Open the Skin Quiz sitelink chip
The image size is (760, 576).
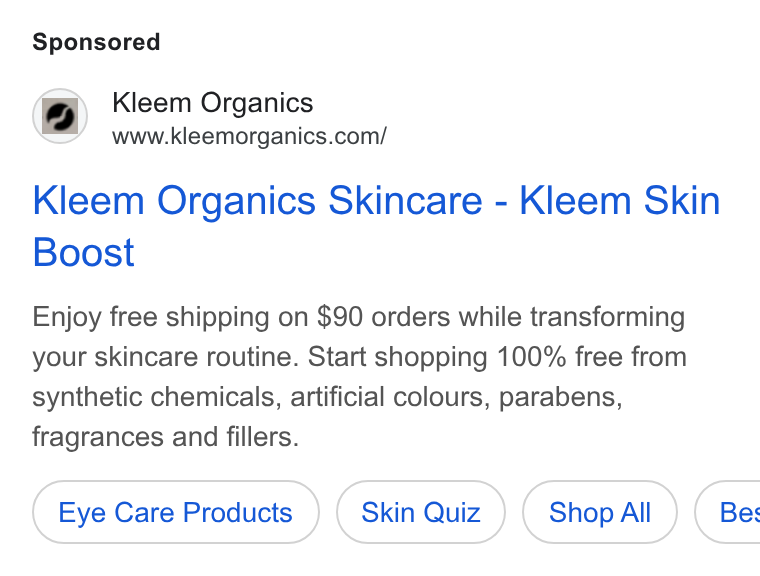421,512
